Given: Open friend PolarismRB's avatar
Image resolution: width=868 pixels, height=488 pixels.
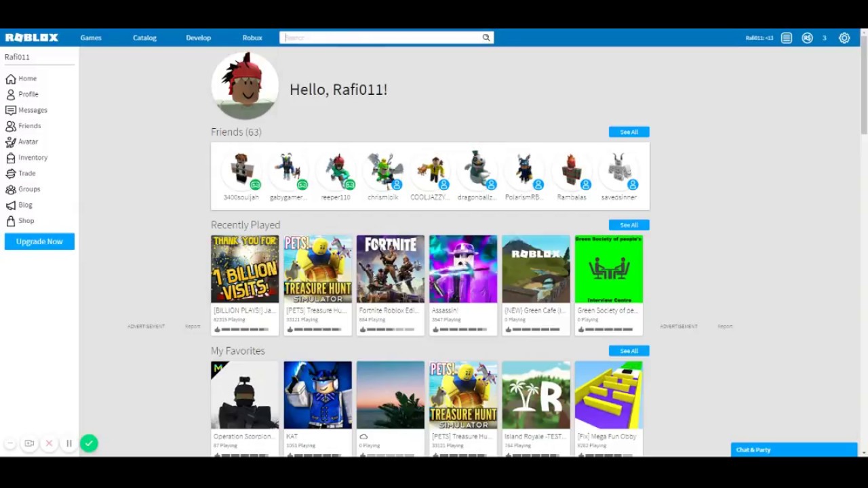Looking at the screenshot, I should pos(524,169).
